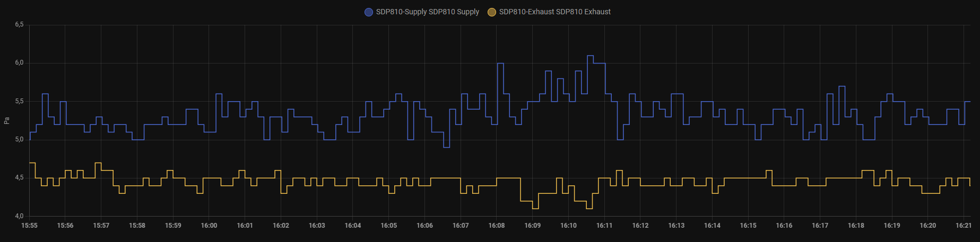Click the 16:07 time axis label
980x242 pixels.
click(461, 226)
